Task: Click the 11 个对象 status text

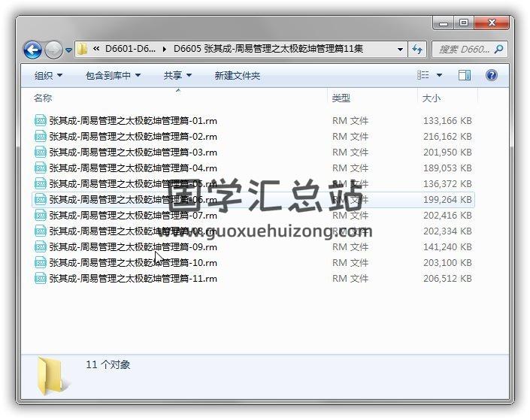Action: pos(108,364)
